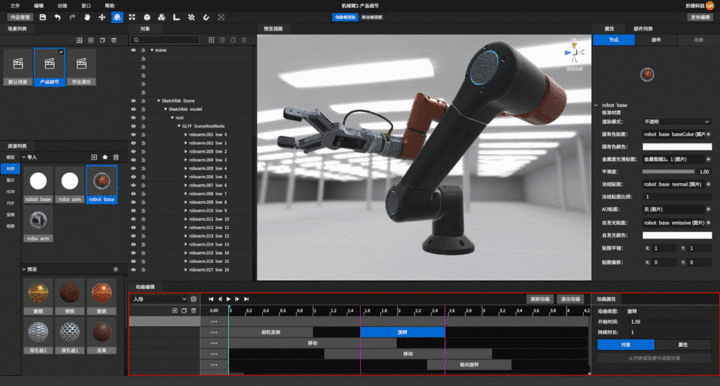Viewport: 720px width, 386px height.
Task: Click the publish button at top right
Action: pos(700,17)
